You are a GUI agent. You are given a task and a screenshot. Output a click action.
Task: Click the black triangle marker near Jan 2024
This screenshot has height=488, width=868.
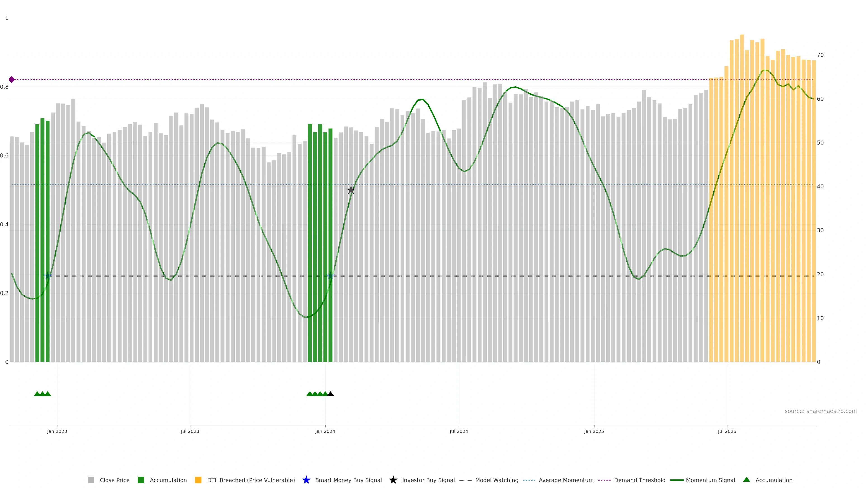tap(330, 394)
